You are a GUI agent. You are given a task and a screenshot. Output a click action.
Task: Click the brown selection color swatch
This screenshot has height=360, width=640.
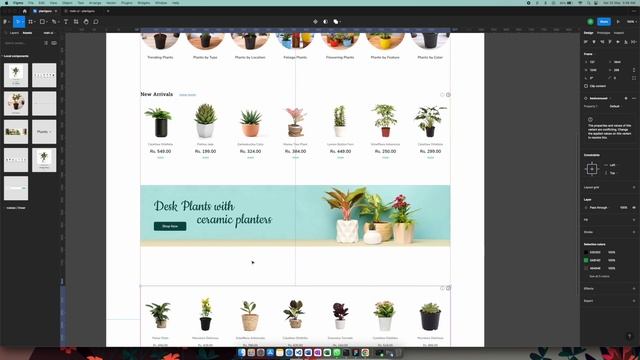(x=586, y=268)
